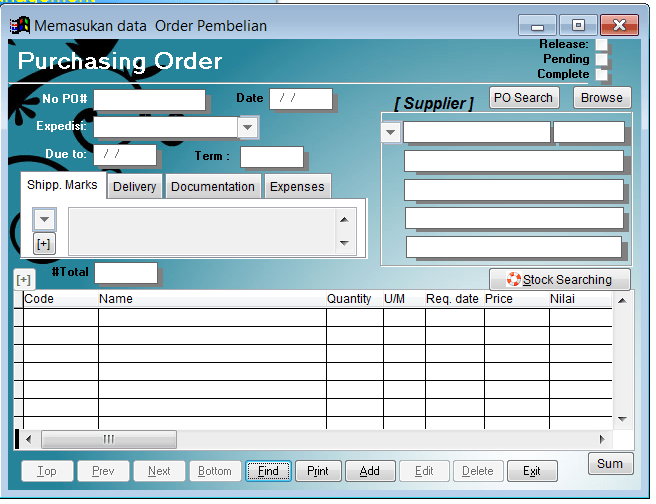Viewport: 656px width, 504px height.
Task: Click the Shipp. Marks text area
Action: point(202,231)
